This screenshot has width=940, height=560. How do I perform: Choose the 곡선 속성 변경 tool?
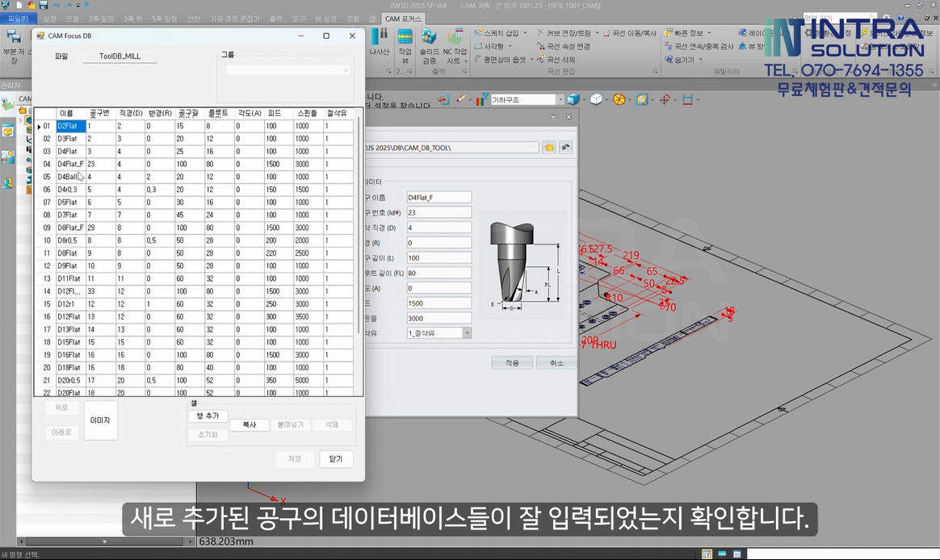[564, 46]
